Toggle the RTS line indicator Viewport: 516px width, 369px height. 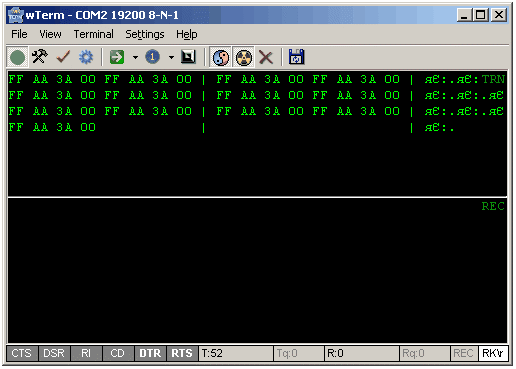(182, 353)
